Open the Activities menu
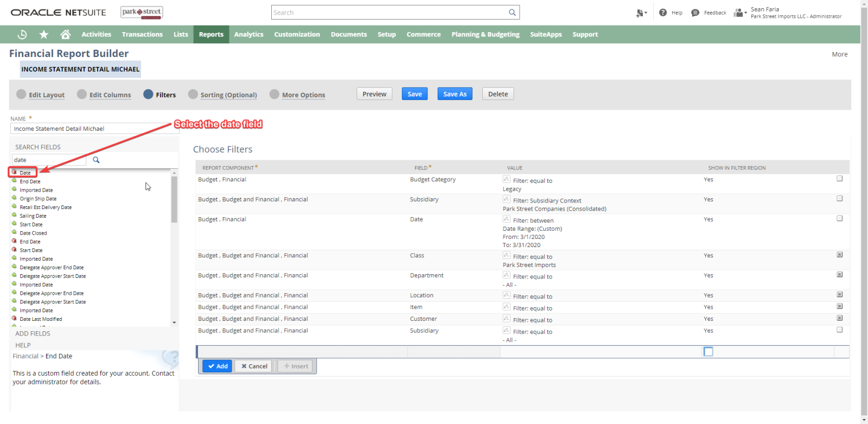This screenshot has height=424, width=868. point(97,34)
